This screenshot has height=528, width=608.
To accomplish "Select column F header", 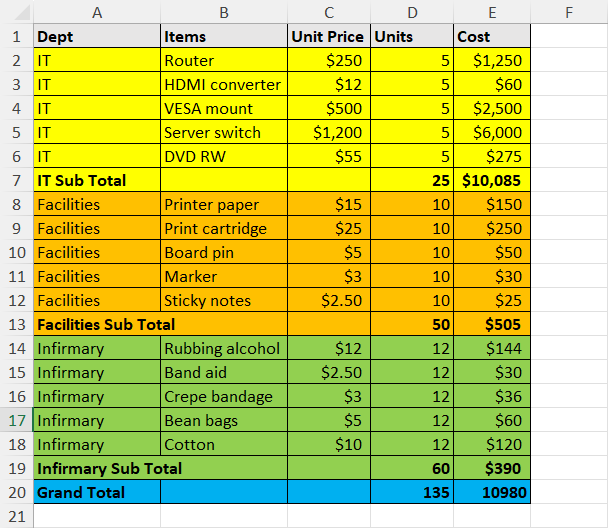I will click(x=569, y=12).
